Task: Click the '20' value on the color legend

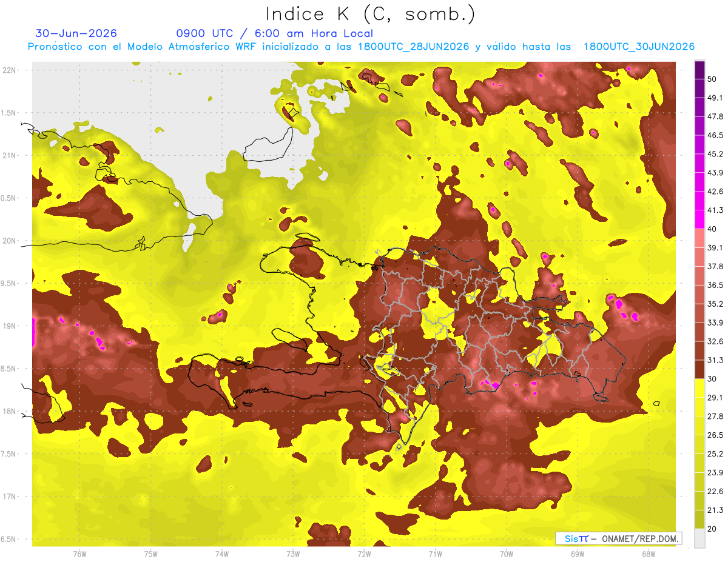Action: [712, 529]
